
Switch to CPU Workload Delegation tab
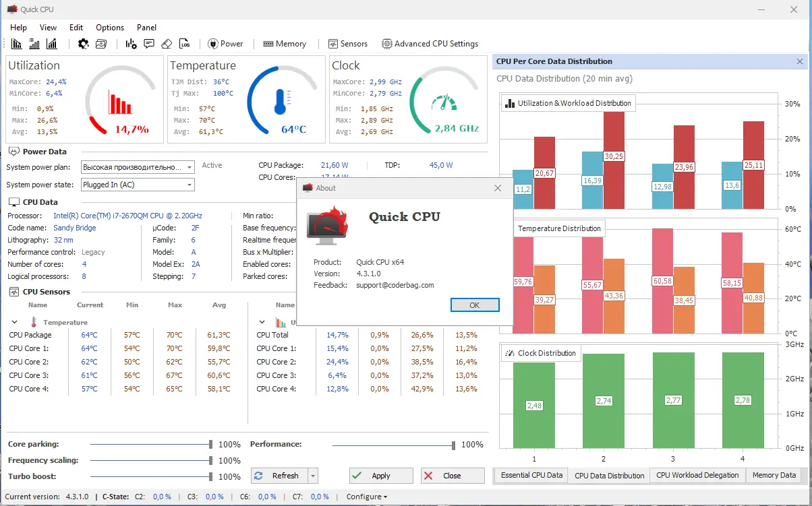click(x=697, y=475)
